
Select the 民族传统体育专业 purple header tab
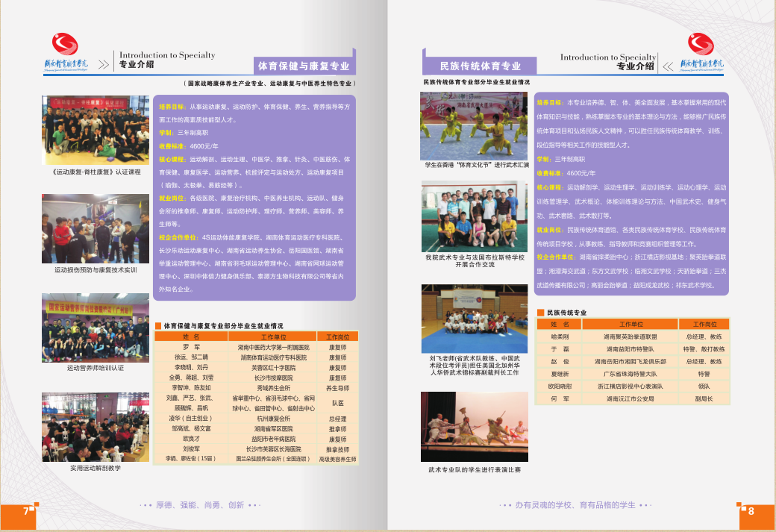point(480,66)
